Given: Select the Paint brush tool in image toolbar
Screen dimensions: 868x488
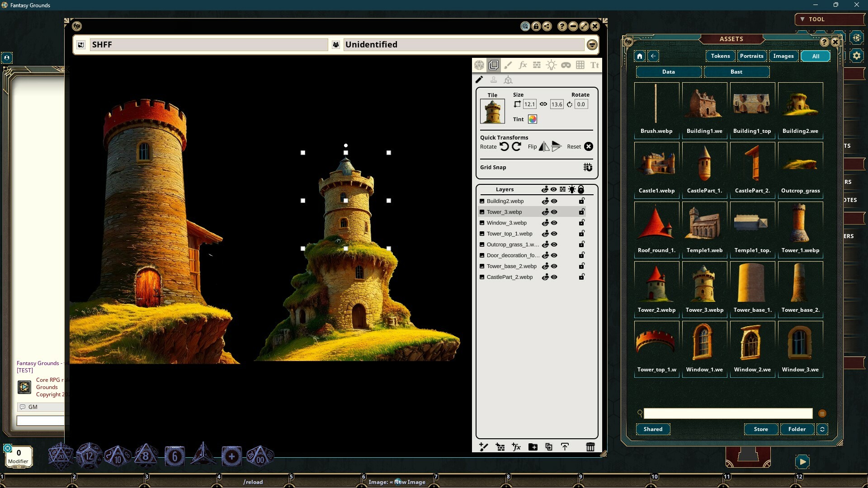Looking at the screenshot, I should tap(508, 65).
